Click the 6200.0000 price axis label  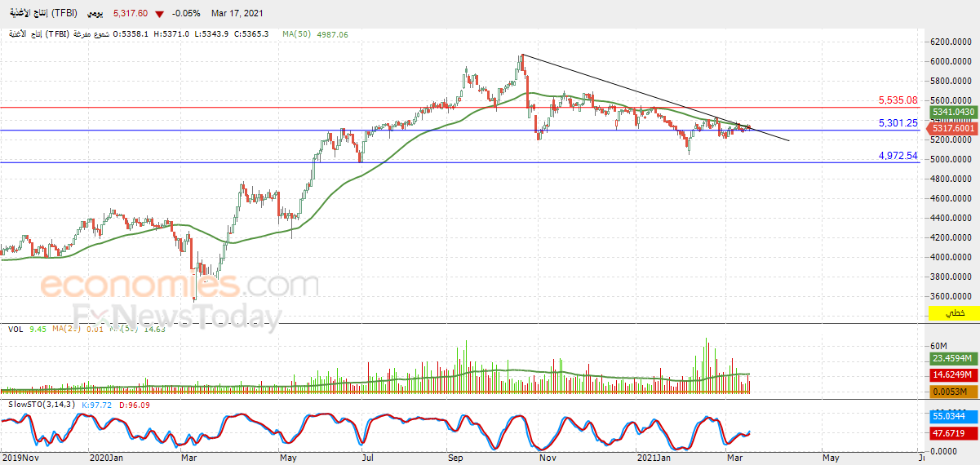pos(952,42)
